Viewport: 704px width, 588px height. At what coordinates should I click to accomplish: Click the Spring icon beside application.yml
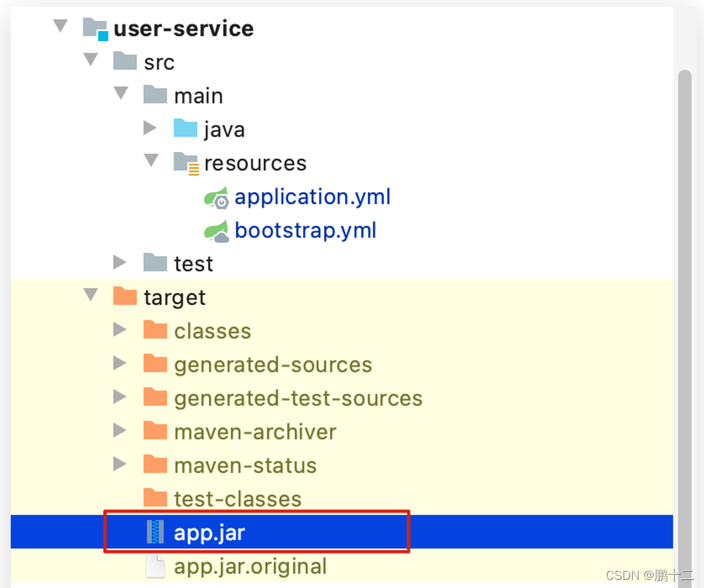217,197
